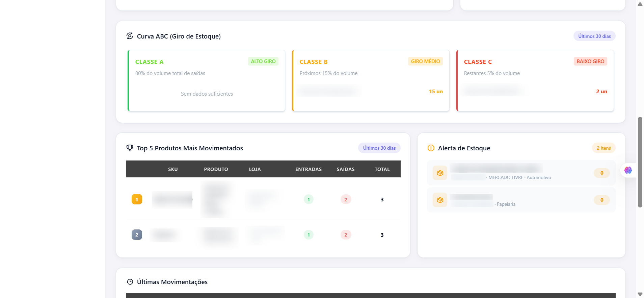Click the red saídas count in row 2
Image resolution: width=644 pixels, height=298 pixels.
pos(346,235)
